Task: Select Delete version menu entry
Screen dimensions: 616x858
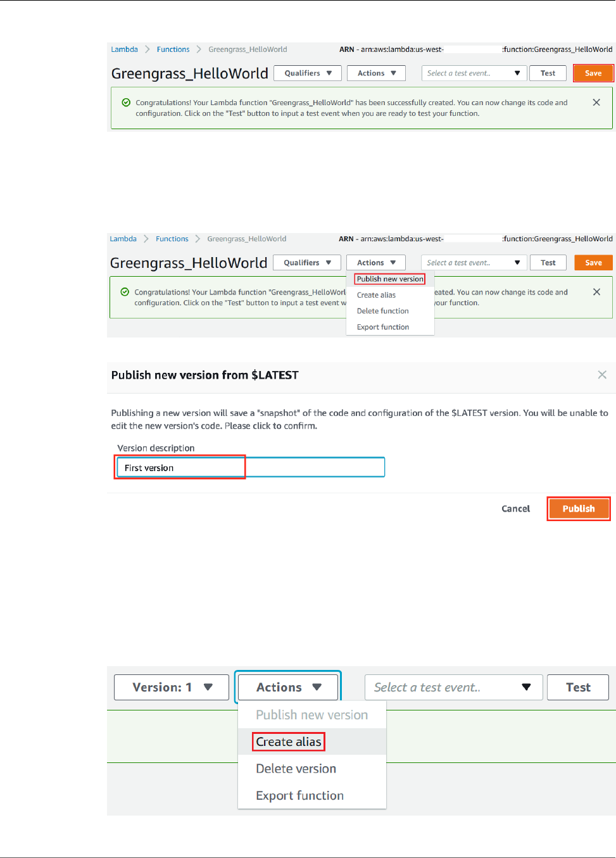Action: 296,769
